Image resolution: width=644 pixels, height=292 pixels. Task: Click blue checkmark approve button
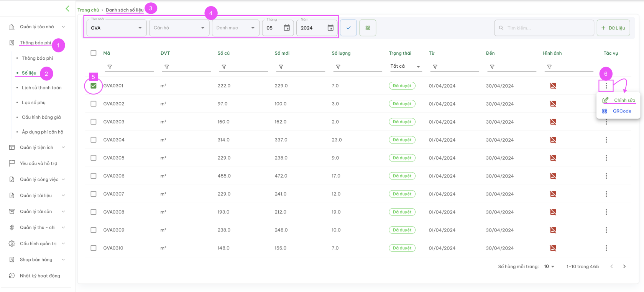coord(348,28)
